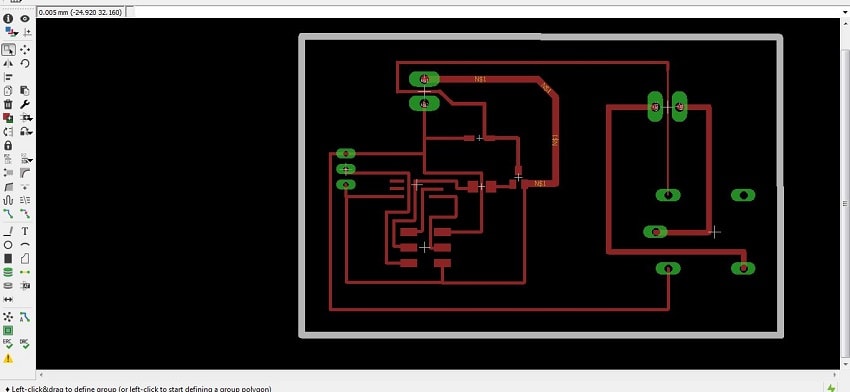The width and height of the screenshot is (850, 392).
Task: Select the Add part tool
Action: (x=8, y=118)
